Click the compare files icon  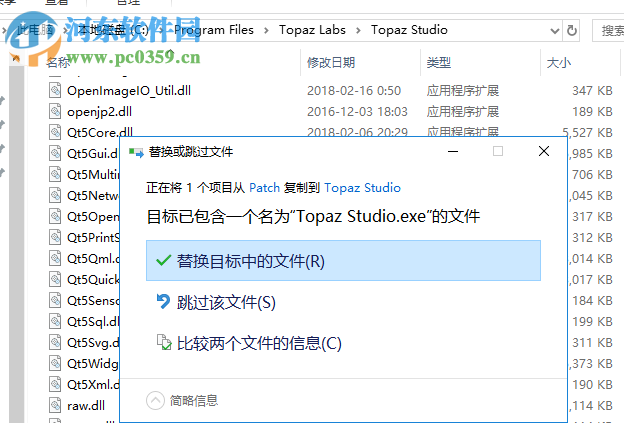[164, 343]
